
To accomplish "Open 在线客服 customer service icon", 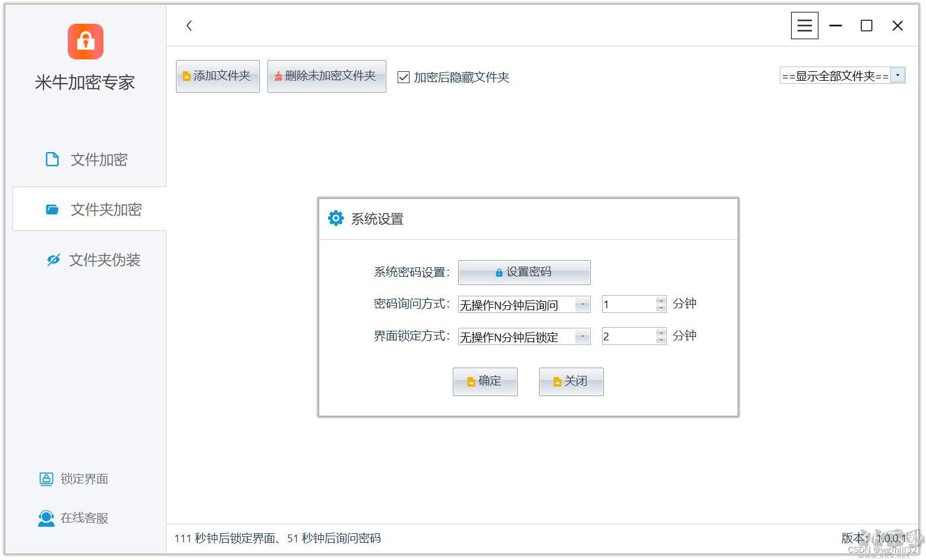I will (x=46, y=517).
